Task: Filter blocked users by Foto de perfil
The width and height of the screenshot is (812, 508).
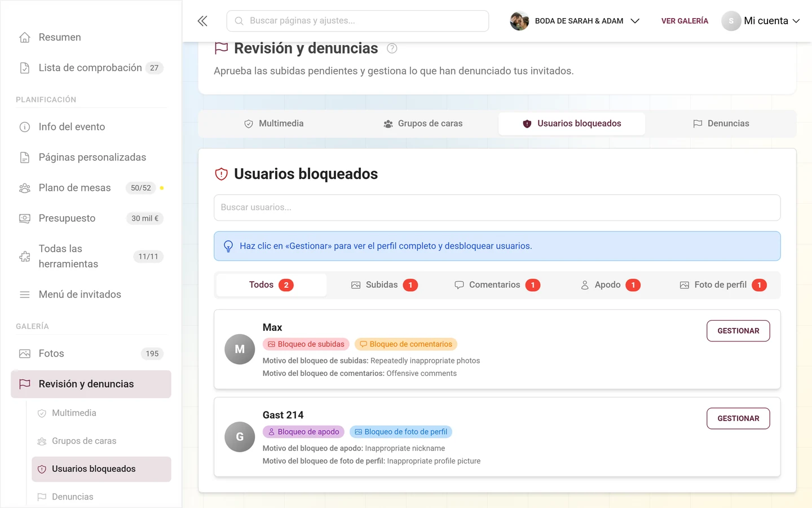Action: click(x=723, y=285)
